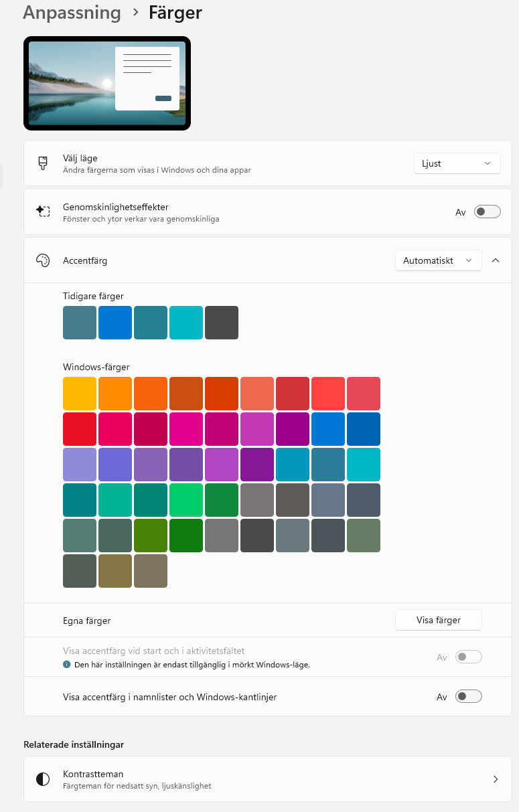
Task: Pick the dark greenish-gray swatch starting last row
Action: click(80, 571)
